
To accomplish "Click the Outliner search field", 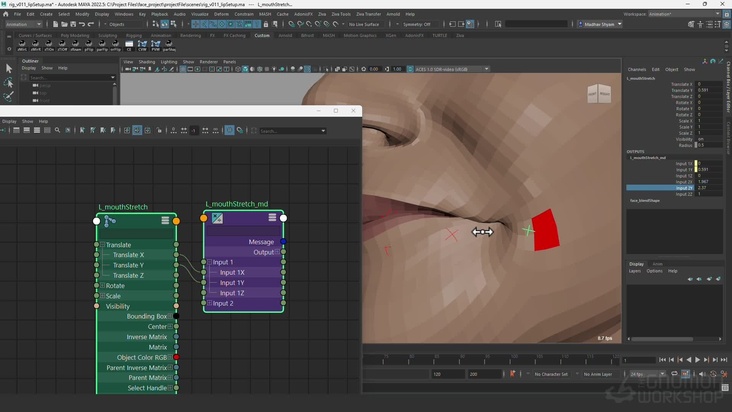I will (71, 77).
